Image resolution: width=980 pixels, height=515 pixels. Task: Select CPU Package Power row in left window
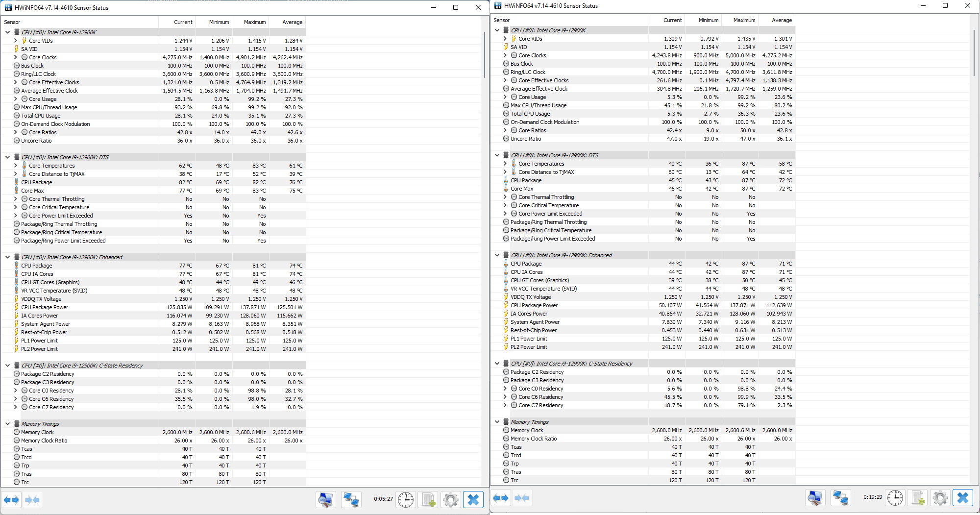[153, 307]
